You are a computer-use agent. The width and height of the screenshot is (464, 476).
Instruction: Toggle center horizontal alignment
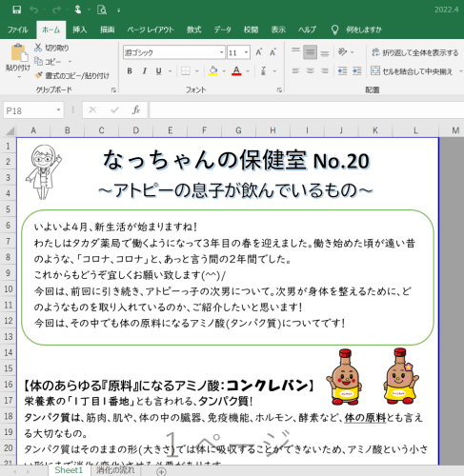click(x=310, y=71)
